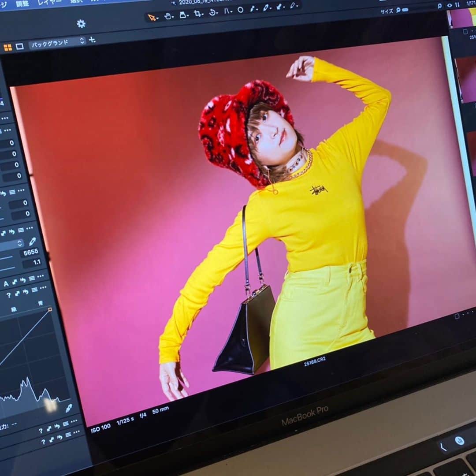Select the Erase Mask tool
This screenshot has height=476, width=476.
[279, 7]
